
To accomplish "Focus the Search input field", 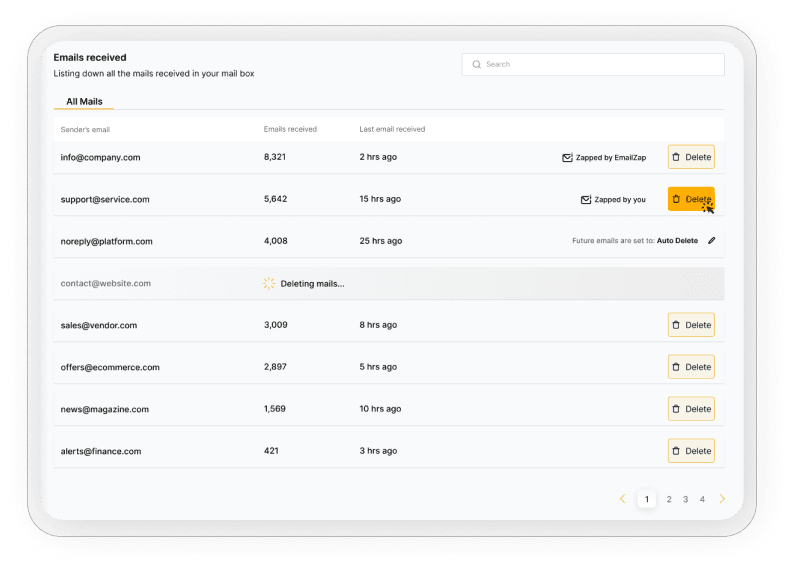I will pos(592,64).
